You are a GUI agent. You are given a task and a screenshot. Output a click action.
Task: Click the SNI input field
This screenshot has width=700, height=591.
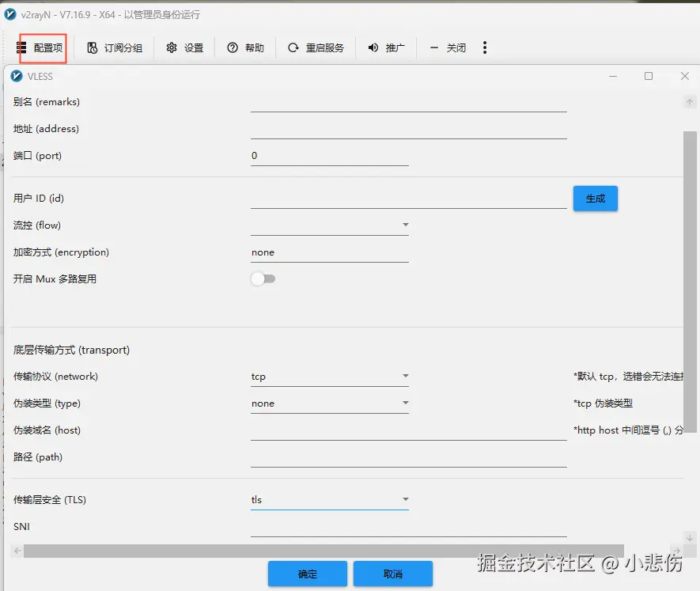coord(408,527)
